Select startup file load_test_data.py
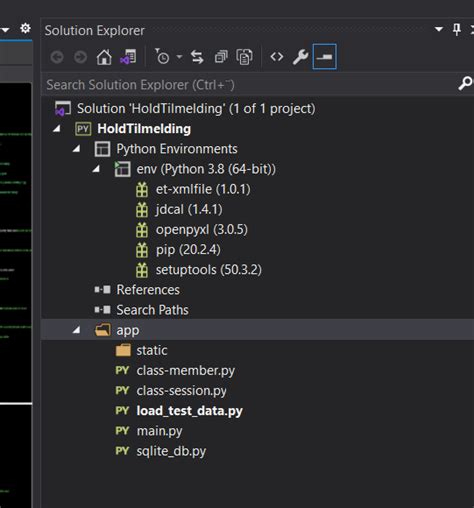The image size is (474, 508). (x=189, y=411)
